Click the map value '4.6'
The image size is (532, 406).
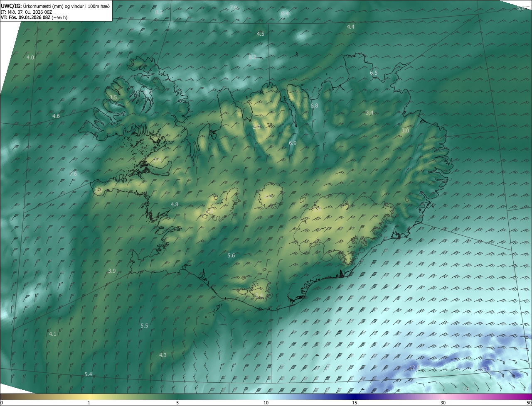(56, 116)
